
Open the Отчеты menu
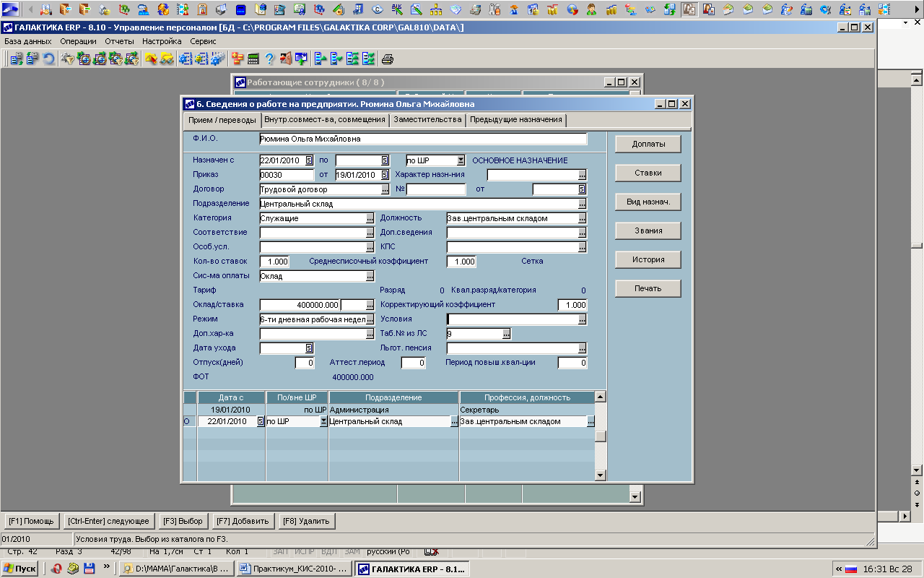[120, 41]
